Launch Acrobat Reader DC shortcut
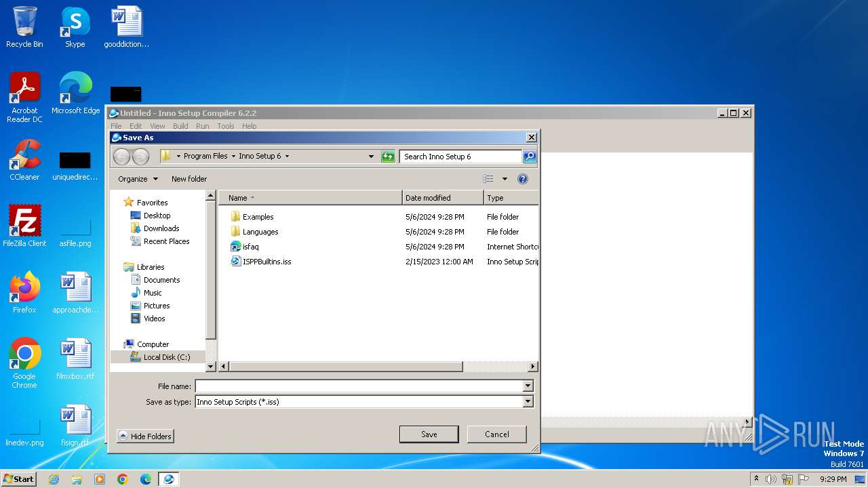 point(24,98)
